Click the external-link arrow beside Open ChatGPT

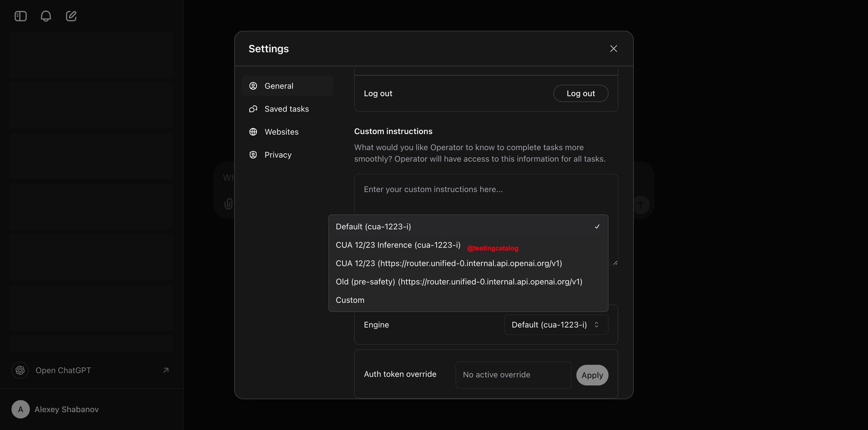tap(166, 370)
